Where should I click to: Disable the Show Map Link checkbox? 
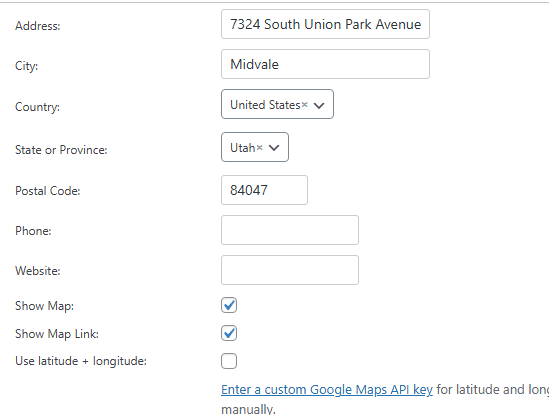pyautogui.click(x=229, y=333)
